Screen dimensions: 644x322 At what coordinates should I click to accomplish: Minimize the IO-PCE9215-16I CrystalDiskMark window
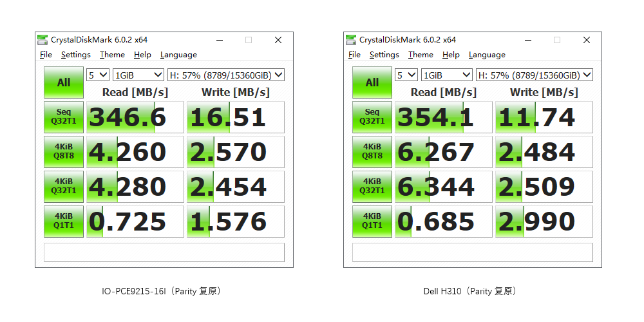(220, 40)
